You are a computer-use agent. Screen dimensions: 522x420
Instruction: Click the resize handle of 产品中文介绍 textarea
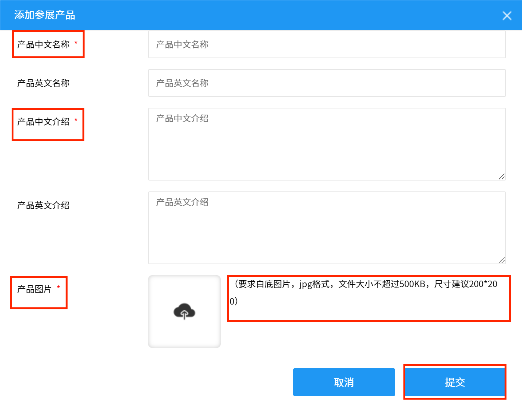pyautogui.click(x=502, y=177)
